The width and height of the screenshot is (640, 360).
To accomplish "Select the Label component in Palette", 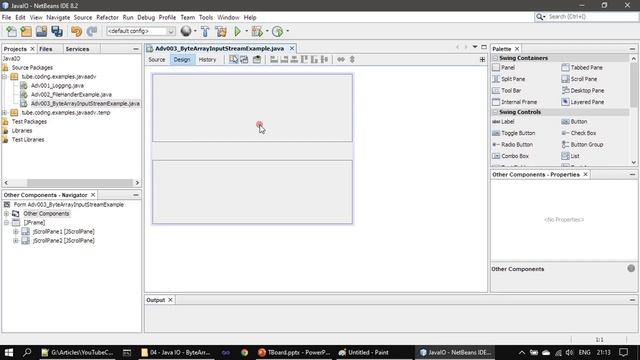I will 503,122.
